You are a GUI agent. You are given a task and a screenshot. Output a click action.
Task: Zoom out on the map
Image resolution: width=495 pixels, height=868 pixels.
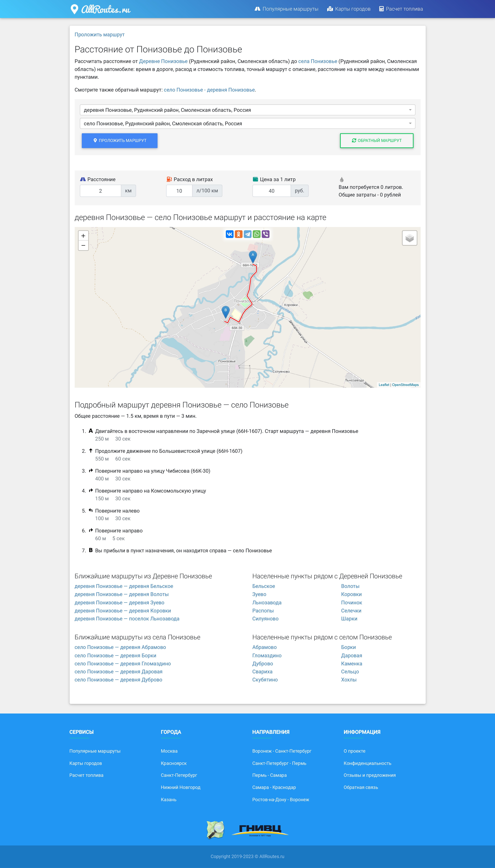coord(83,245)
